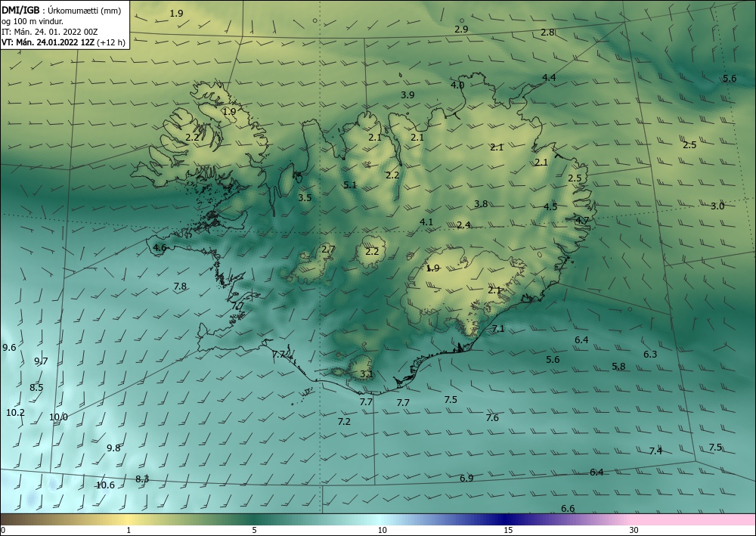This screenshot has height=536, width=756.
Task: Click the 9.7 value southwest of Iceland
Action: tap(41, 361)
